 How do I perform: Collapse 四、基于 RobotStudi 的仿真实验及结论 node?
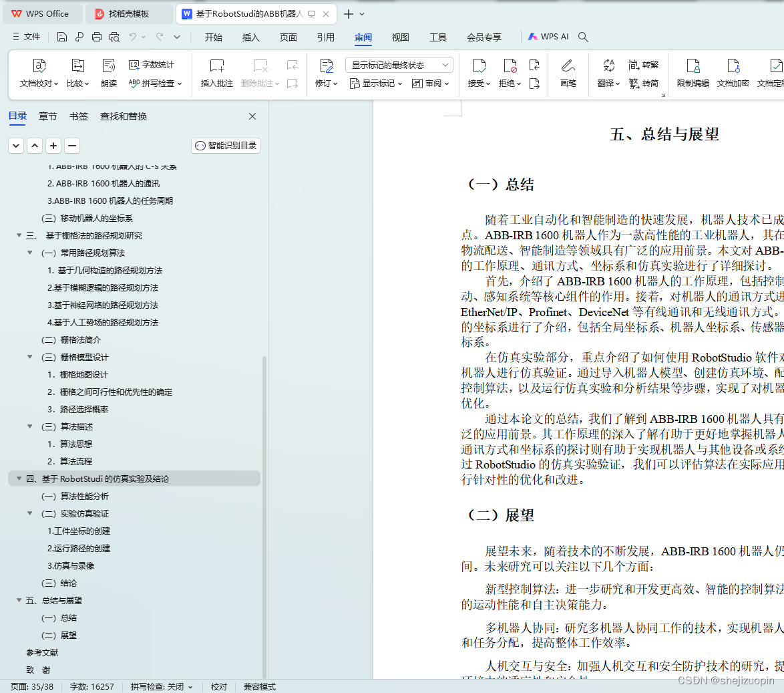pos(19,478)
